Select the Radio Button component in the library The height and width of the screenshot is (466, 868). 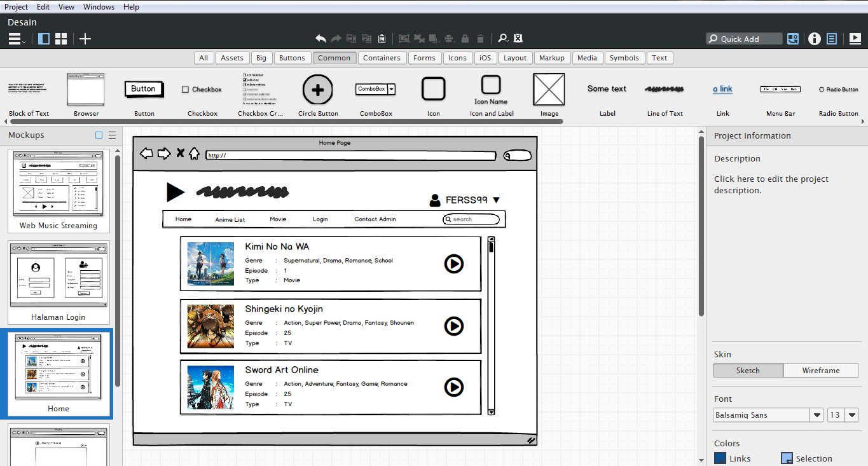click(838, 89)
